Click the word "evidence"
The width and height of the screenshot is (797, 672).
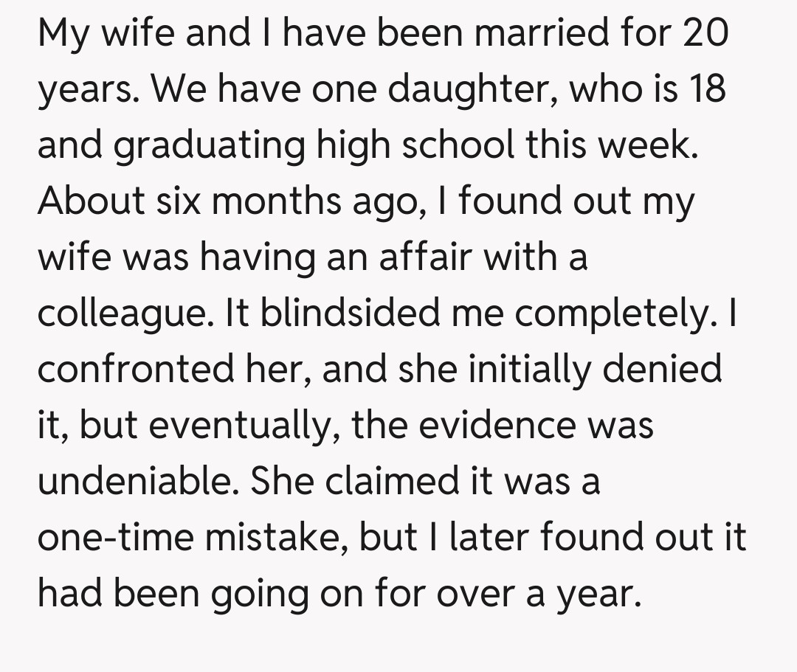coord(487,425)
